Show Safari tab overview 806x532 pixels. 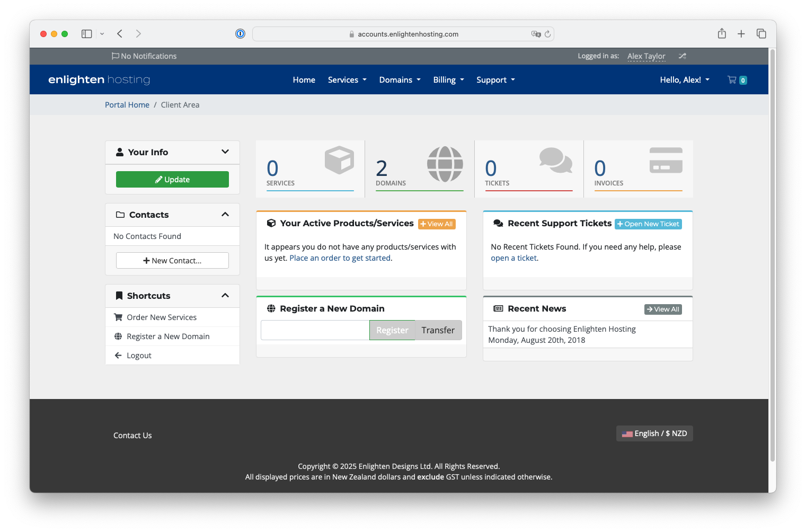(x=761, y=34)
